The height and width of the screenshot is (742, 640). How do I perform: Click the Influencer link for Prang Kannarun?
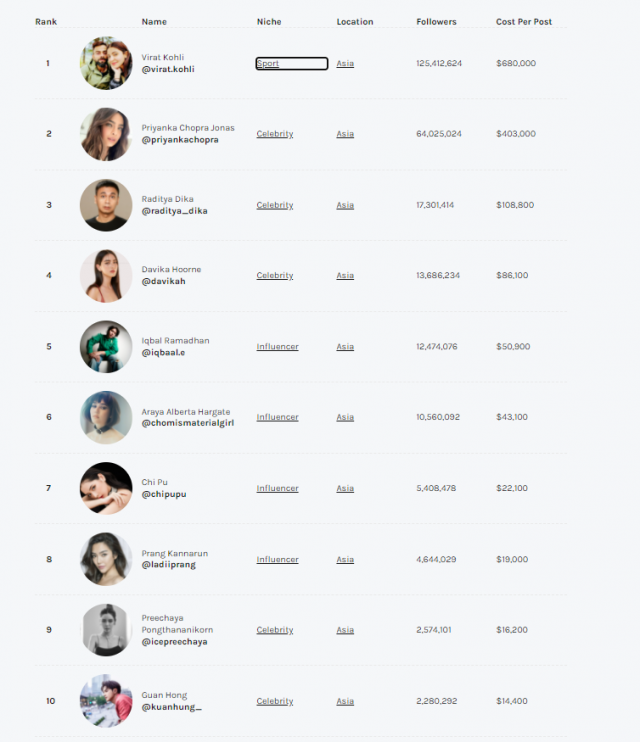(x=277, y=559)
